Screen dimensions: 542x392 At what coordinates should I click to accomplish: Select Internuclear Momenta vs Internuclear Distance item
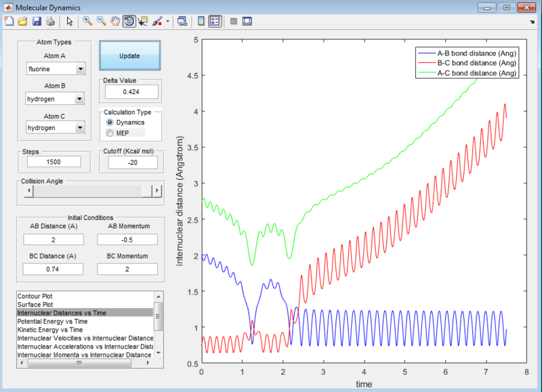pyautogui.click(x=84, y=355)
